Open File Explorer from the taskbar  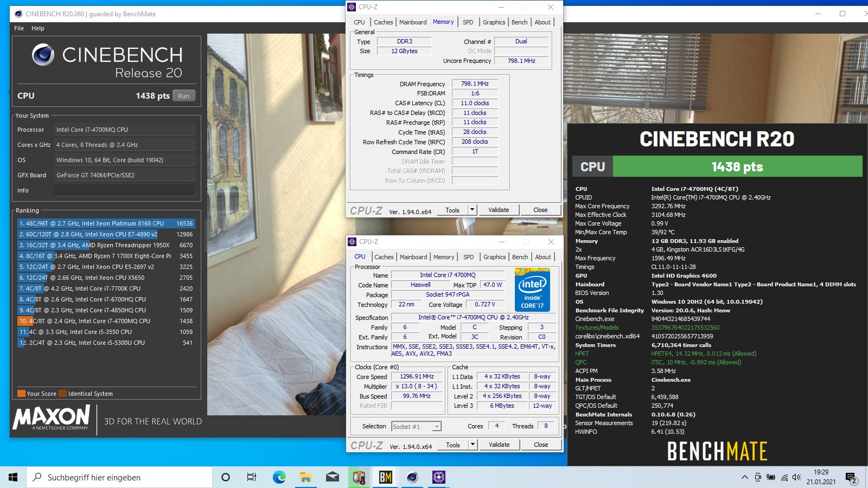point(305,477)
